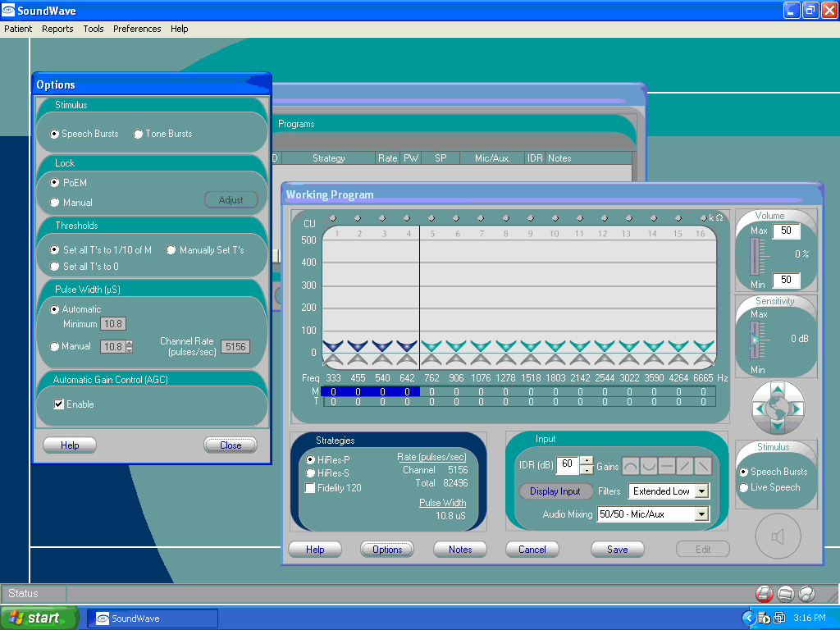Image resolution: width=840 pixels, height=630 pixels.
Task: Click the right arrow on the globe navigator
Action: point(796,409)
